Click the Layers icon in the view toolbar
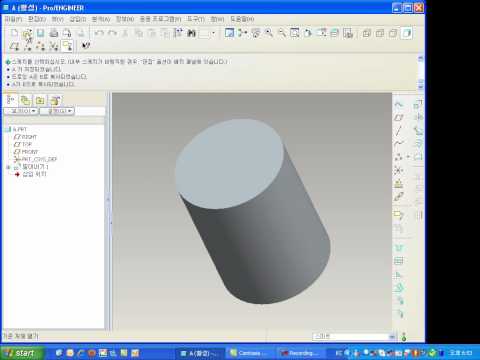 click(x=334, y=33)
